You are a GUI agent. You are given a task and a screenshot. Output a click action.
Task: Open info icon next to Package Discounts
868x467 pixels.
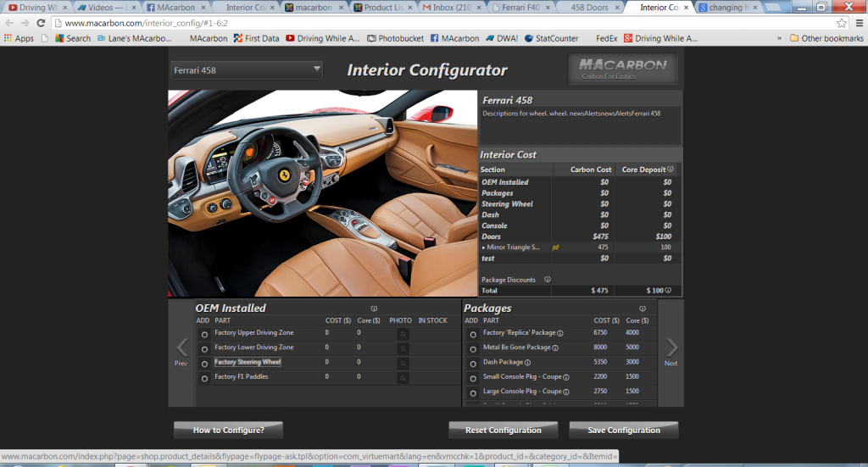(x=548, y=280)
